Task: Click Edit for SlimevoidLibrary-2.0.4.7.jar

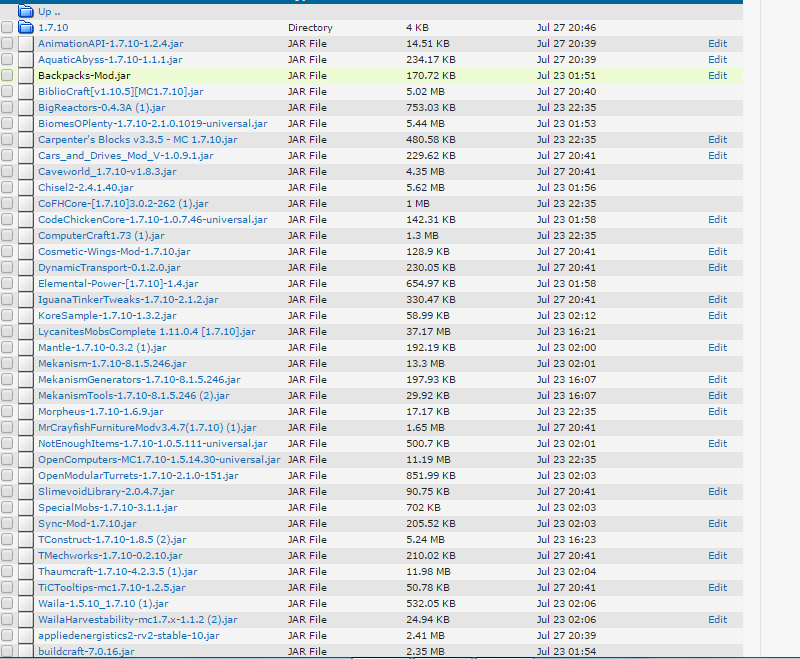Action: [x=717, y=491]
